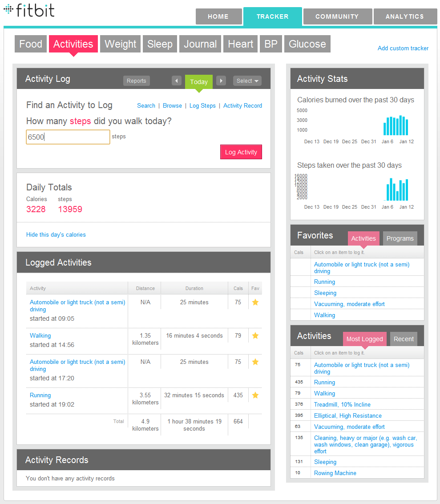Toggle favorite star for 17:20 driving entry

point(255,362)
